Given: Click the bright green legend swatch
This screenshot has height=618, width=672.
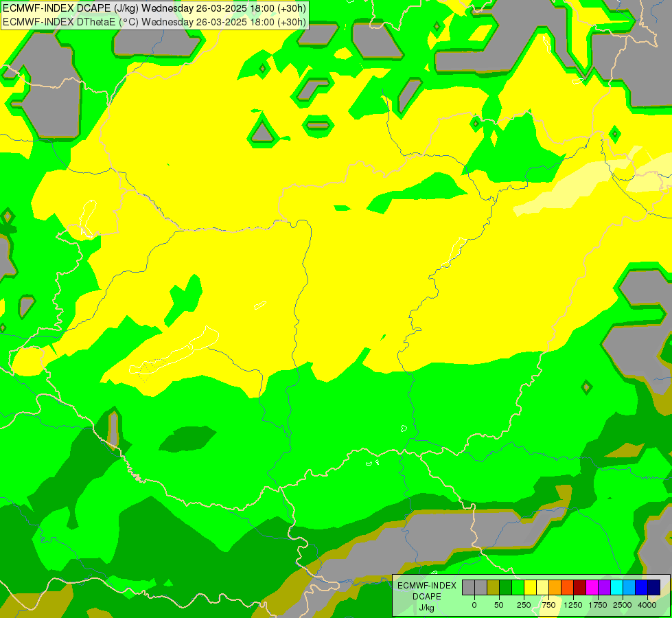Looking at the screenshot, I should [518, 587].
